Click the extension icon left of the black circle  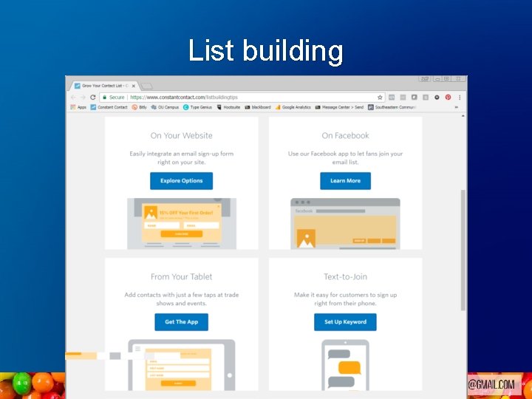click(x=426, y=98)
